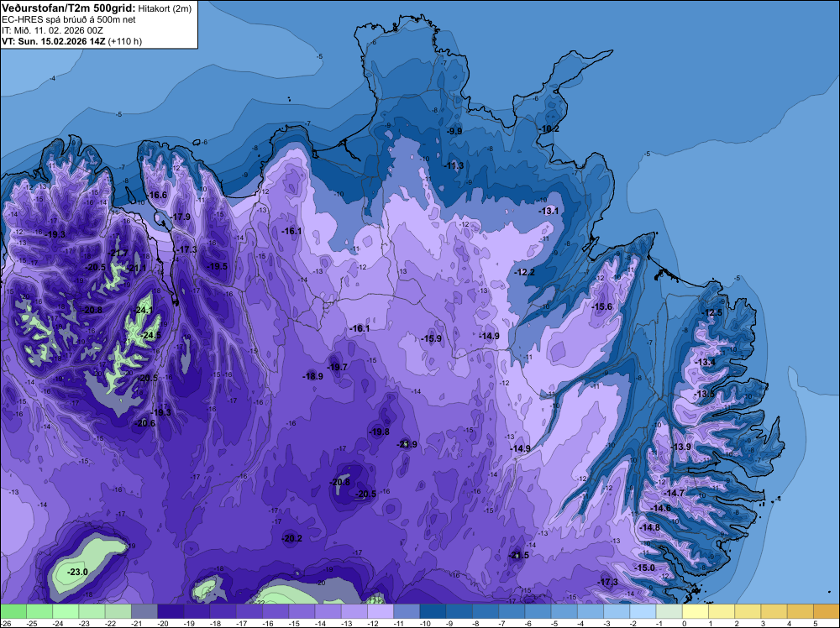Image resolution: width=840 pixels, height=628 pixels.
Task: Click the initial time 'IT: Mið. 11. 02. 2026 00Z'
Action: click(x=52, y=30)
